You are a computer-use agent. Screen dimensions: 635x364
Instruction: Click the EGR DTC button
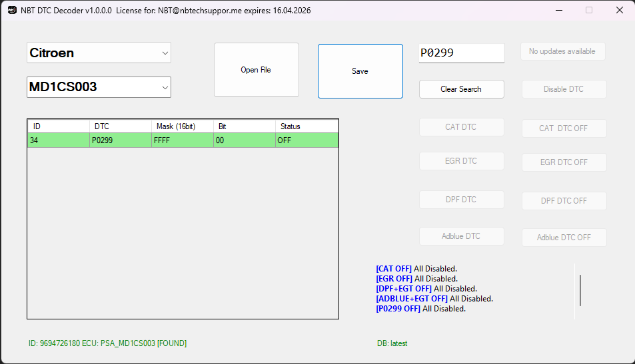click(x=462, y=161)
